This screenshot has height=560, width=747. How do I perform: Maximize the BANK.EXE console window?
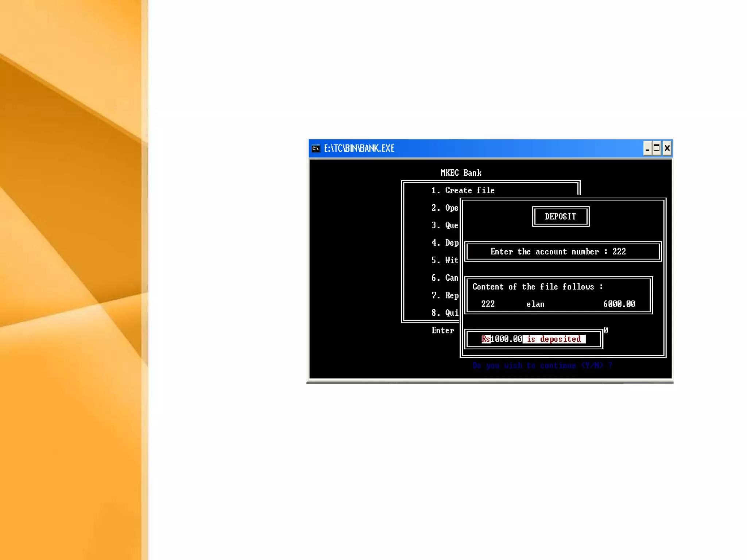click(x=657, y=148)
